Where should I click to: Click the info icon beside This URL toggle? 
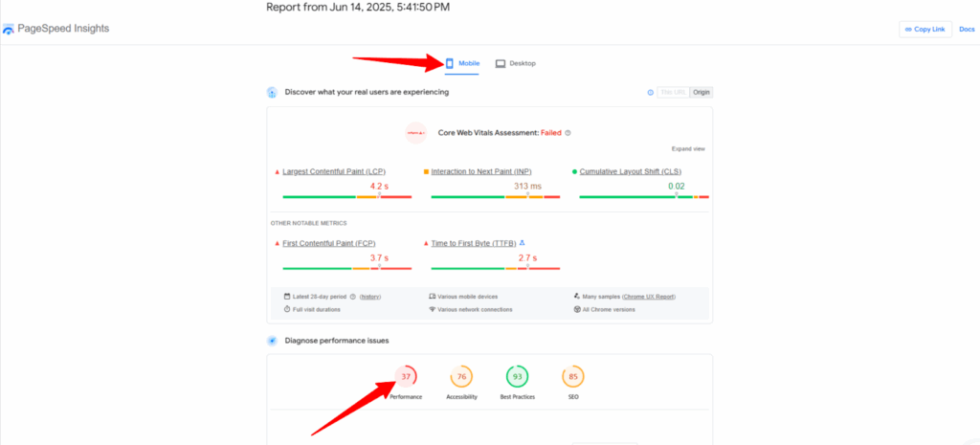(650, 93)
